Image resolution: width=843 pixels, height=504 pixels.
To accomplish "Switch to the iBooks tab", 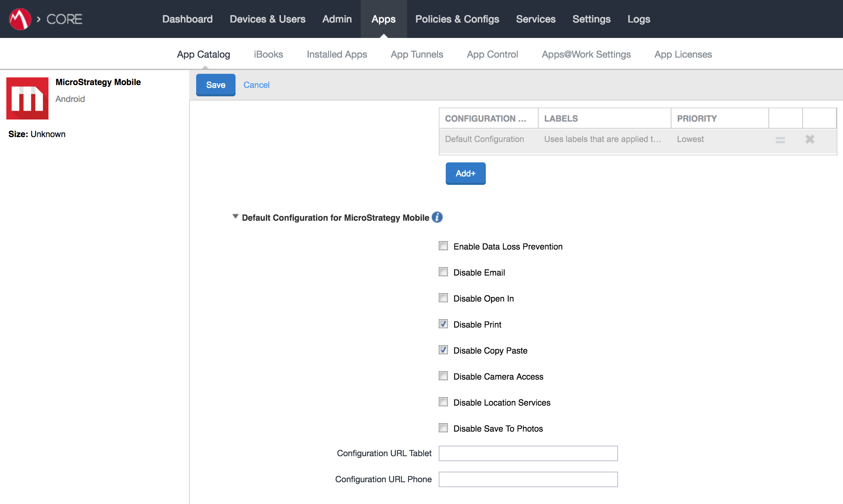I will pos(268,54).
